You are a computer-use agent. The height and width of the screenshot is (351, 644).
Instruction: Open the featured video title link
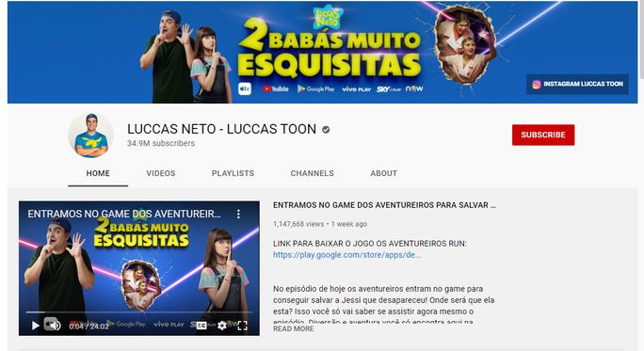384,205
